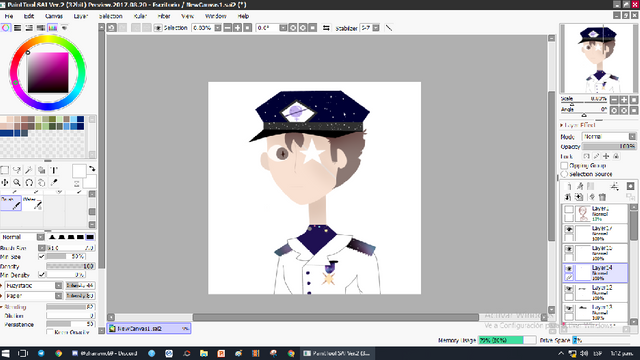Toggle the Min Density checkbox
The width and height of the screenshot is (640, 360).
point(41,275)
